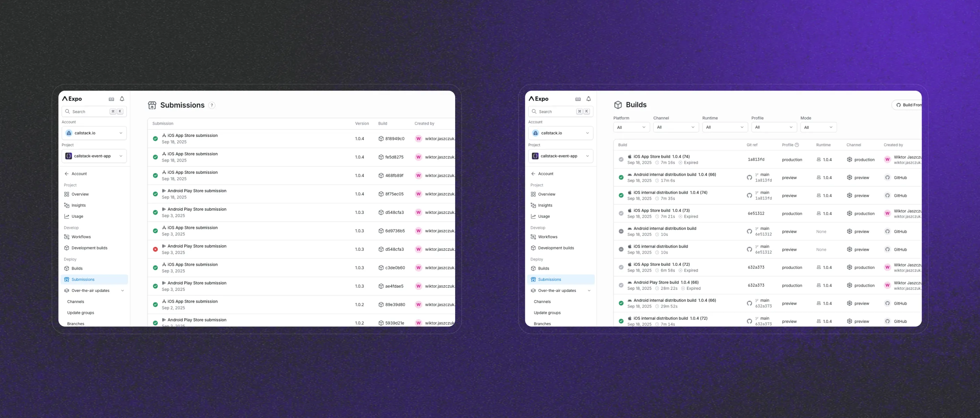Click the docs book icon in the Builds window sidebar
The image size is (980, 418).
click(578, 99)
